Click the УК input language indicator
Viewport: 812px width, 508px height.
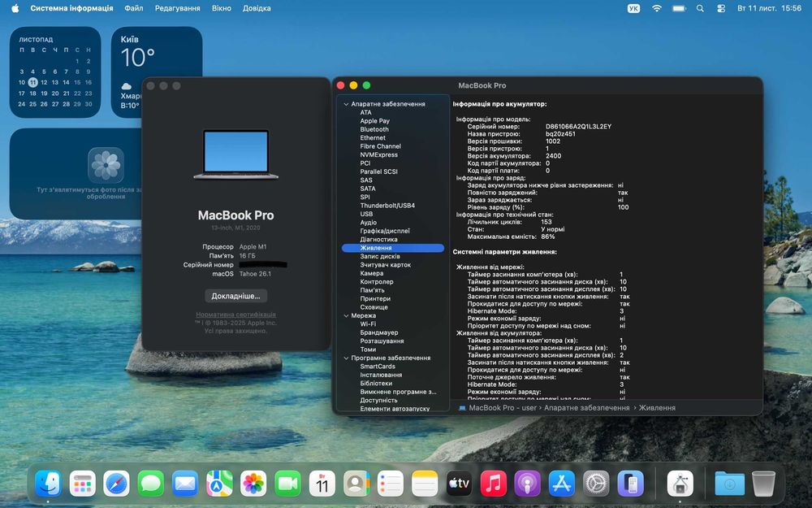point(633,8)
